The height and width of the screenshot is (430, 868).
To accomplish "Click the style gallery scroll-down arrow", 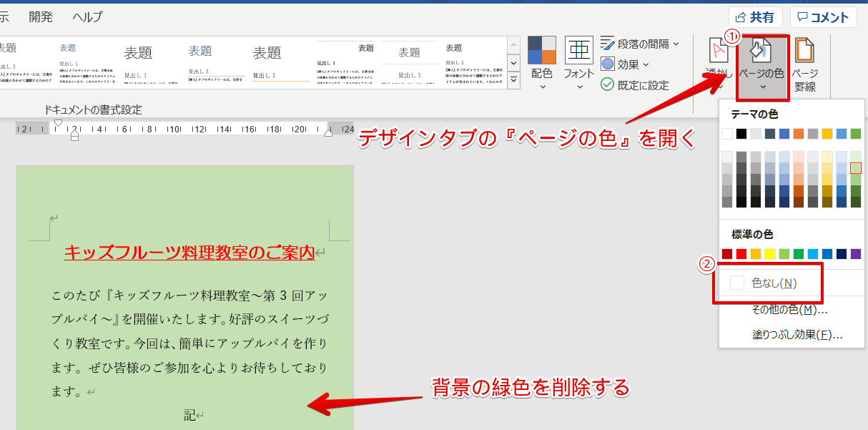I will 513,63.
